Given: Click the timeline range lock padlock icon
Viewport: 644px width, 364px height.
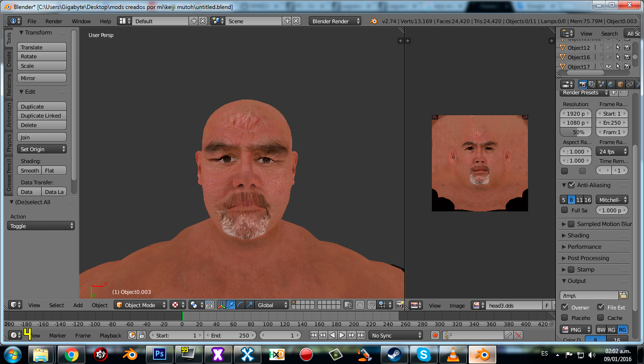Looking at the screenshot, I should tap(142, 335).
